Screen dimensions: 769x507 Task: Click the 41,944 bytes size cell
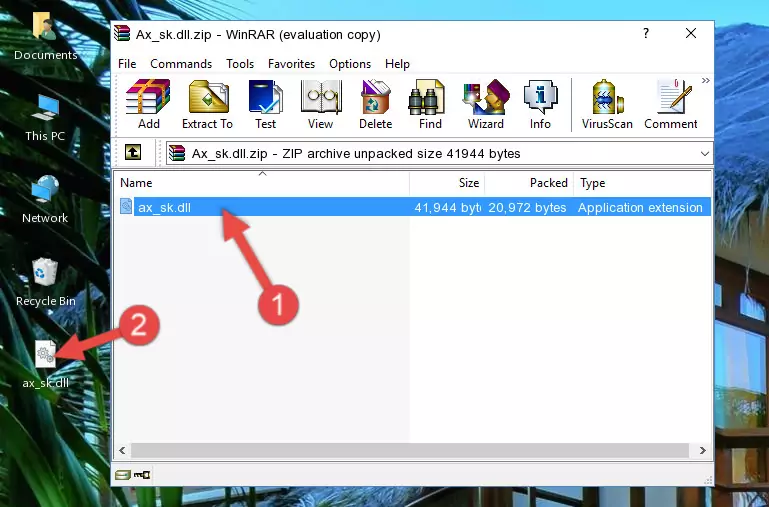tap(447, 207)
